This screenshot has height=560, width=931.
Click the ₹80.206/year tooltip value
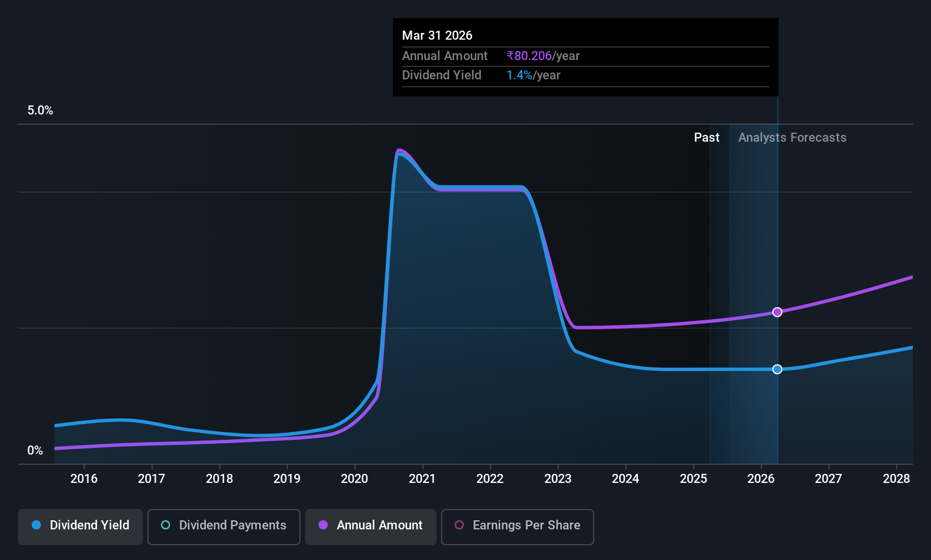pyautogui.click(x=543, y=56)
